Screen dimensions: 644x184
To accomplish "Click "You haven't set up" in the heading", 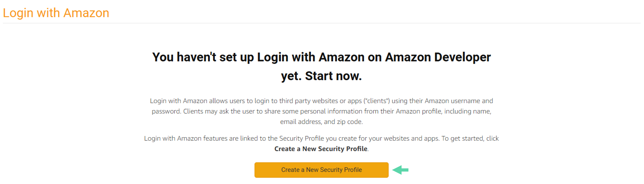I will pos(203,57).
